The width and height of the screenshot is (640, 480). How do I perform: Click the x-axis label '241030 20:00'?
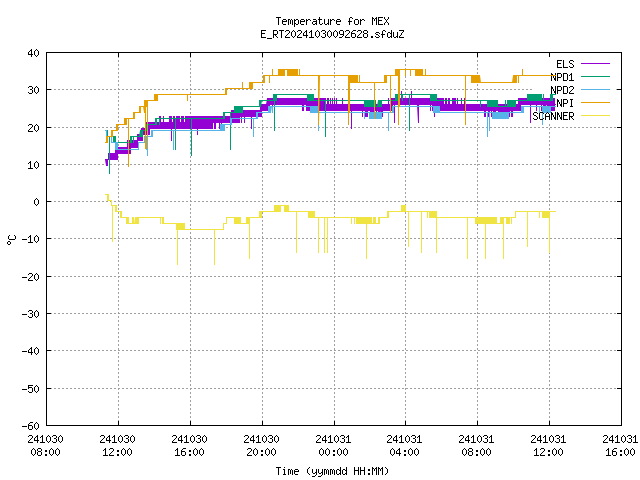pos(261,446)
